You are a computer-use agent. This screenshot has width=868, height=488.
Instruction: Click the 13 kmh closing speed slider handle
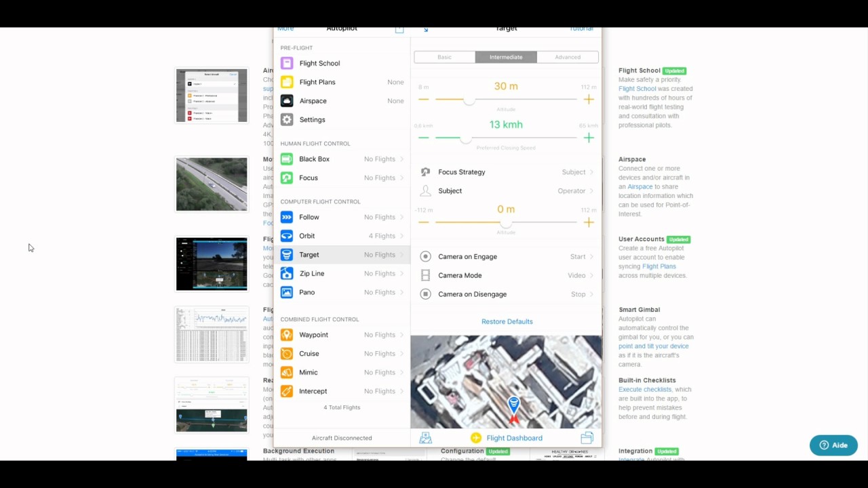(x=465, y=138)
